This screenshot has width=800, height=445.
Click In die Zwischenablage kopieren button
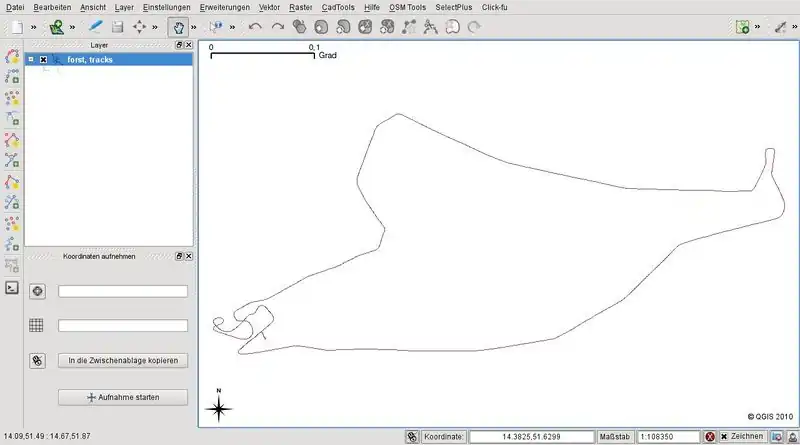click(x=123, y=360)
